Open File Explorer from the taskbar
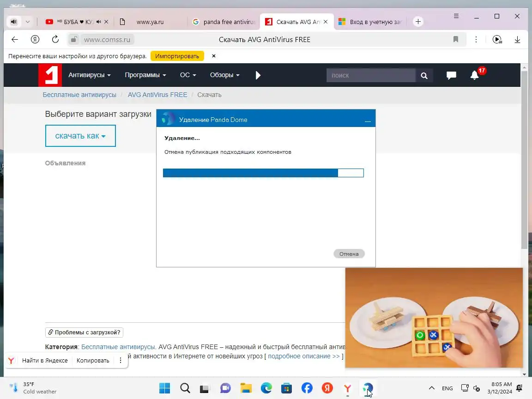Image resolution: width=532 pixels, height=399 pixels. point(246,388)
